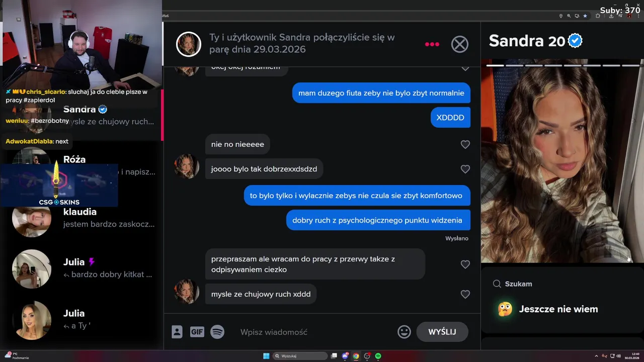Like the message "joooo bylo tak dobrzexxdsdzd"

465,169
